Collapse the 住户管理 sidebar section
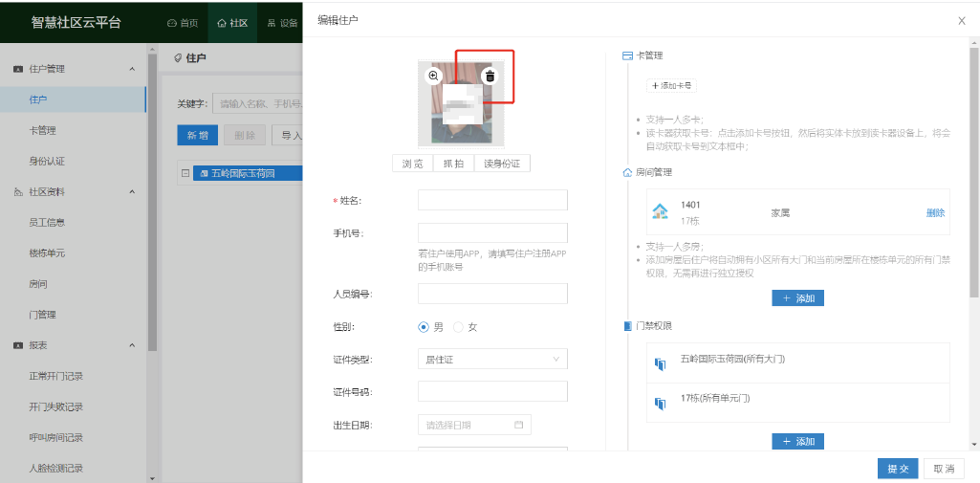The height and width of the screenshot is (483, 980). point(132,69)
